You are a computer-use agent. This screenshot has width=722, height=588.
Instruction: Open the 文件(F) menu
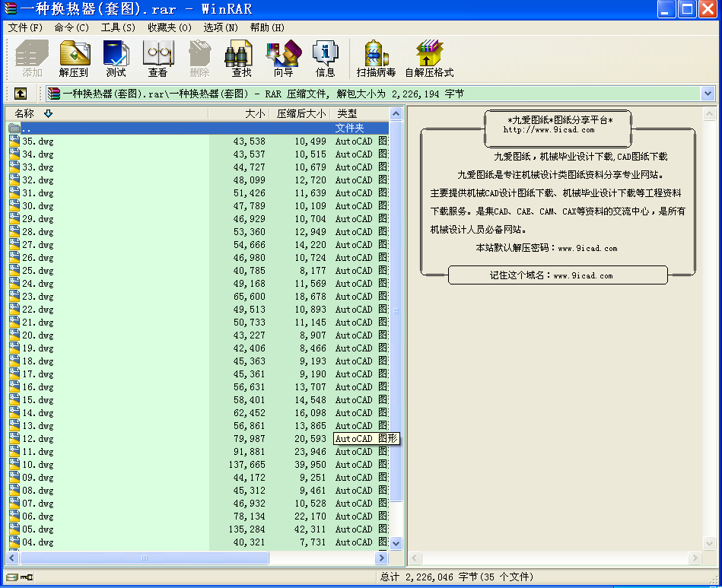[x=25, y=27]
